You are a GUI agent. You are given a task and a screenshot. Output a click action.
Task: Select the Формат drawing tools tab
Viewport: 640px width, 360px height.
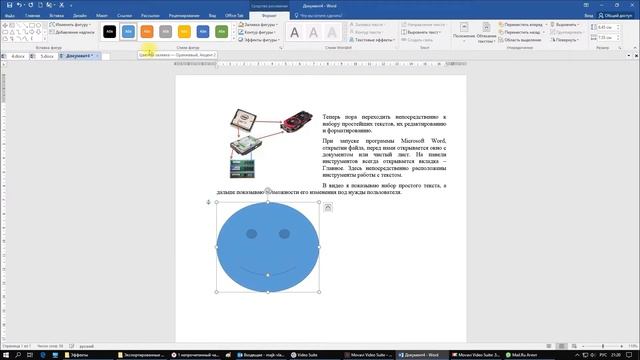click(269, 16)
